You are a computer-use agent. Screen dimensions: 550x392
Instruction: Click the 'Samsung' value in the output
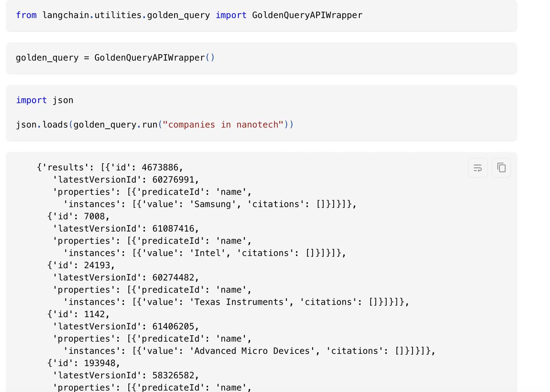point(214,204)
